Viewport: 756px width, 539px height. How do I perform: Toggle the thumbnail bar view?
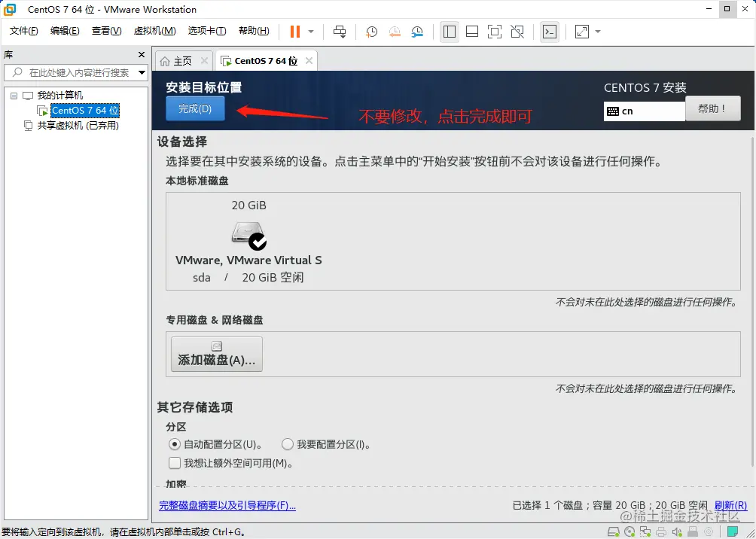tap(472, 32)
